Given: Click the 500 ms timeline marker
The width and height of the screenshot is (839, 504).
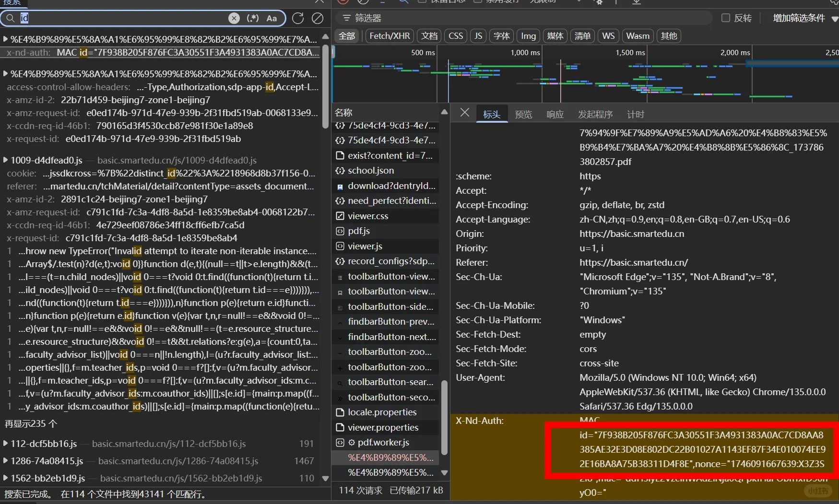Looking at the screenshot, I should point(423,53).
